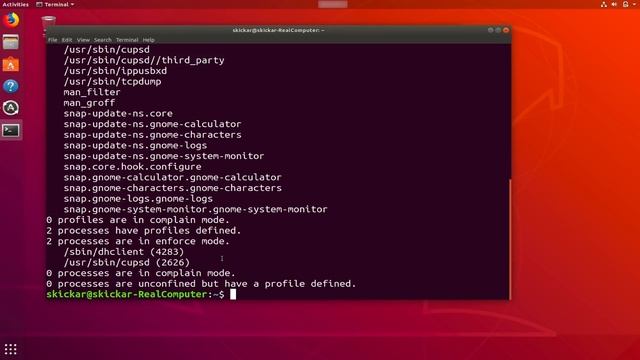Image resolution: width=640 pixels, height=360 pixels.
Task: Click the "/usr/sbin/cupsd (2626)" line
Action: [x=127, y=262]
